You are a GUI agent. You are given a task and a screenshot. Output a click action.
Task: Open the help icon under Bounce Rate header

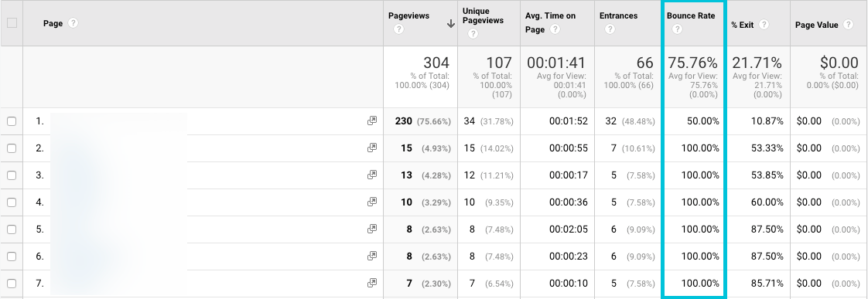[x=677, y=29]
